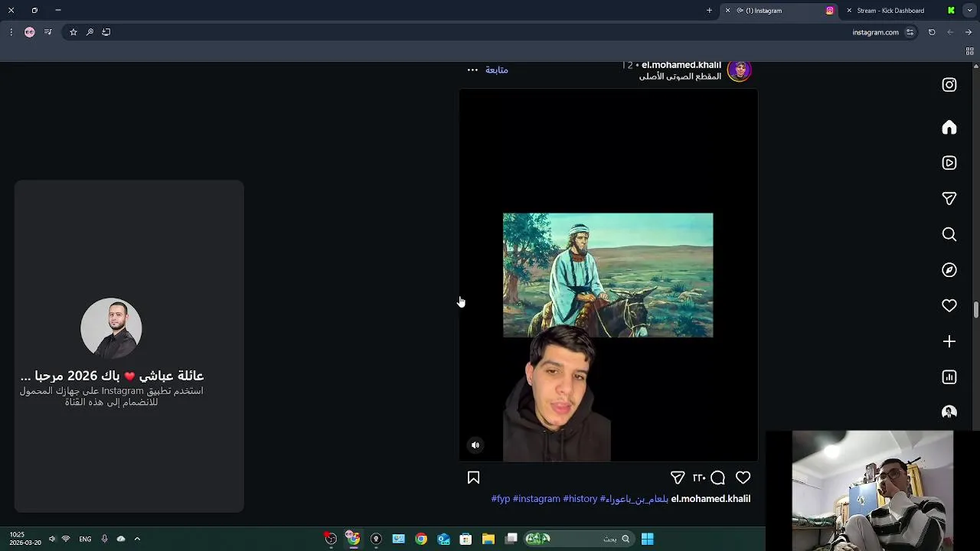Viewport: 980px width, 551px height.
Task: Open Outlook from the taskbar
Action: pos(443,539)
